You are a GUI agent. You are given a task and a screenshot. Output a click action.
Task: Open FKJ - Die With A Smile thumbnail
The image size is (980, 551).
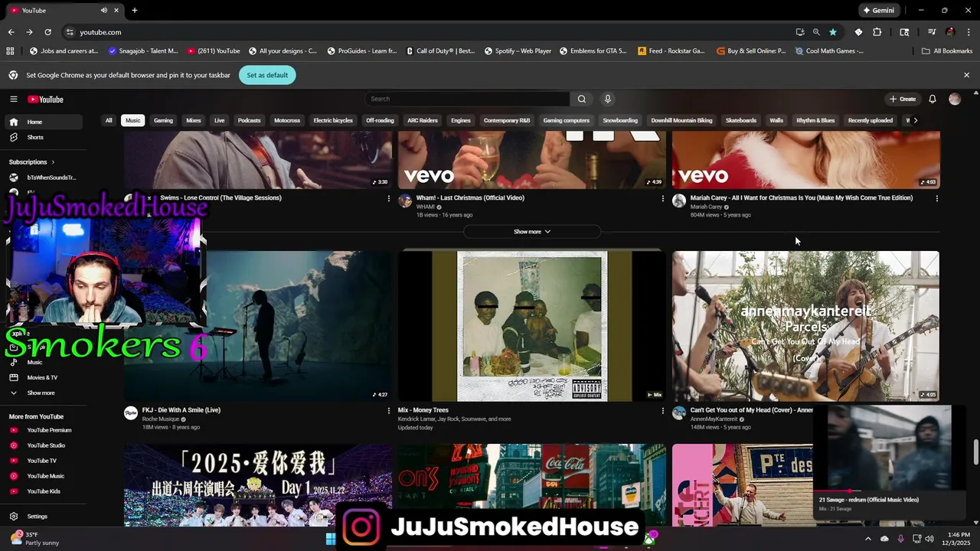click(299, 326)
